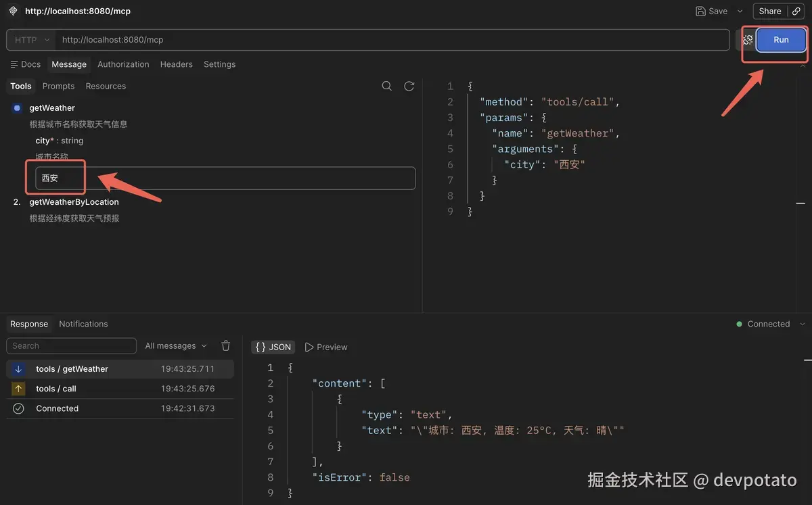Click the disconnect icon next to Run
Image resolution: width=812 pixels, height=505 pixels.
[x=747, y=40]
